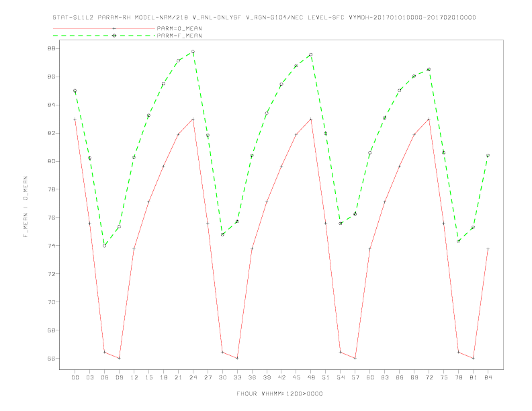Image resolution: width=532 pixels, height=411 pixels.
Task: Click the x-axis tick label 42
Action: (x=281, y=377)
